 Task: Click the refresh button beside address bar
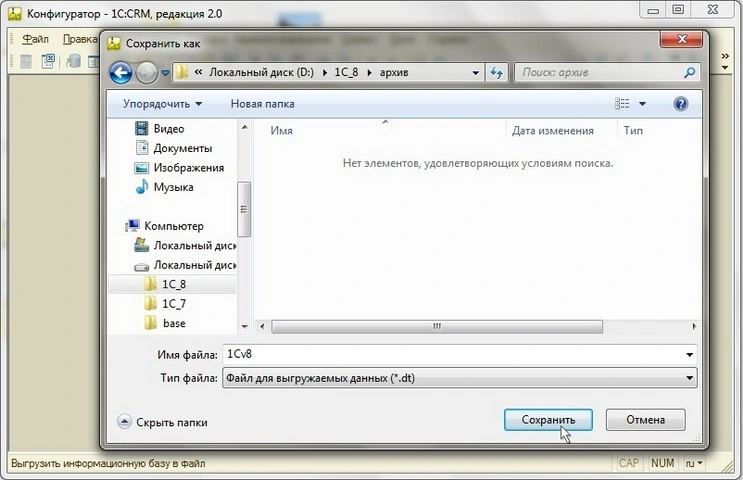tap(497, 73)
